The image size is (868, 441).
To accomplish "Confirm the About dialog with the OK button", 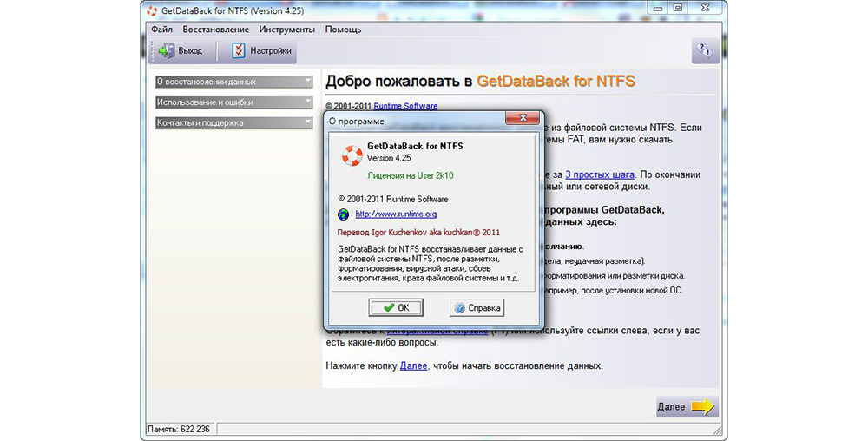I will coord(395,307).
